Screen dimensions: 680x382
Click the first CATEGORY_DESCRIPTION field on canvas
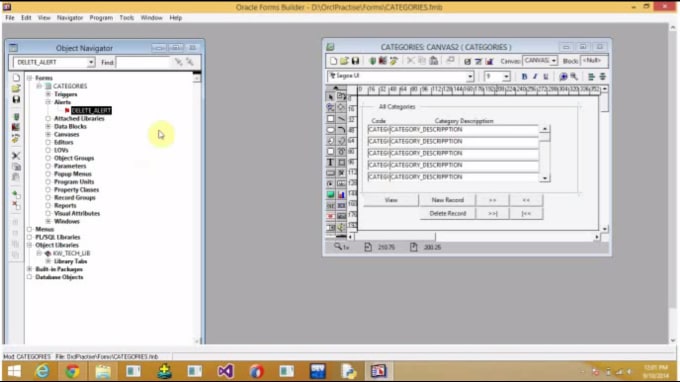[x=464, y=130]
